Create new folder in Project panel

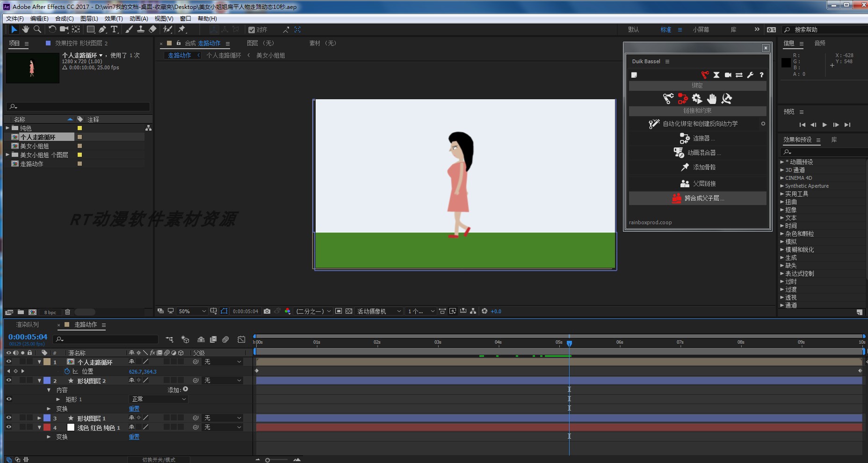(x=21, y=312)
